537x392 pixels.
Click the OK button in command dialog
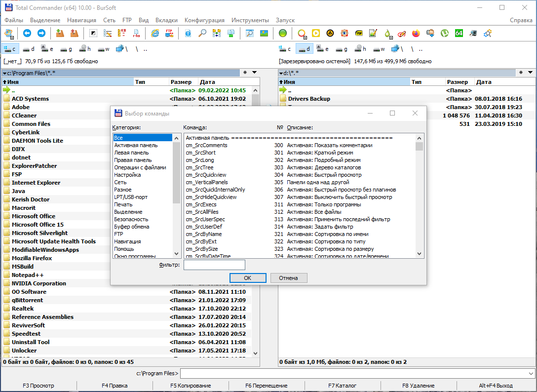[248, 278]
